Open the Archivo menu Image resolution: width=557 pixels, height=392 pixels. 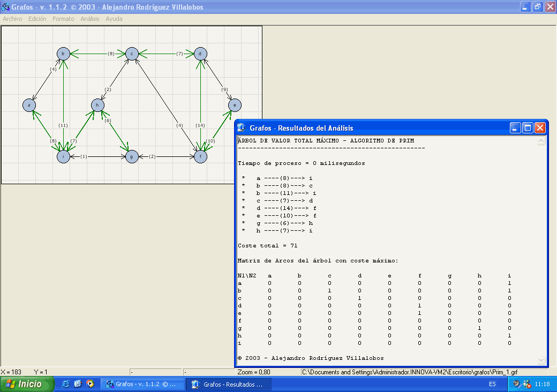13,19
